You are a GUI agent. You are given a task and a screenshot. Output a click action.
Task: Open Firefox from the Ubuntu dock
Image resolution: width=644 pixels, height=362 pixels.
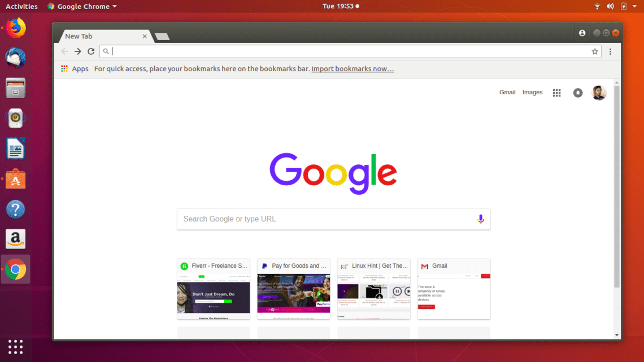[x=16, y=28]
